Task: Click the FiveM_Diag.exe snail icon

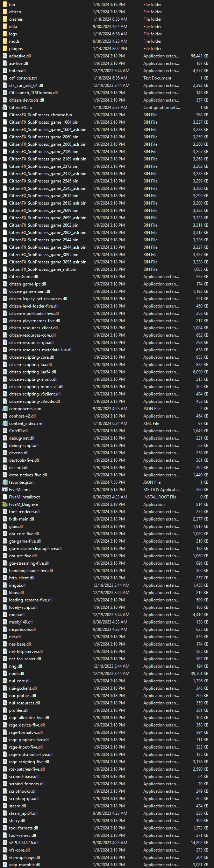Action: (5, 504)
